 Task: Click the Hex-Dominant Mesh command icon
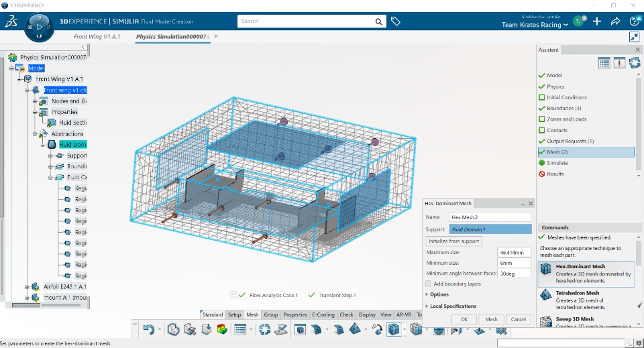point(546,269)
